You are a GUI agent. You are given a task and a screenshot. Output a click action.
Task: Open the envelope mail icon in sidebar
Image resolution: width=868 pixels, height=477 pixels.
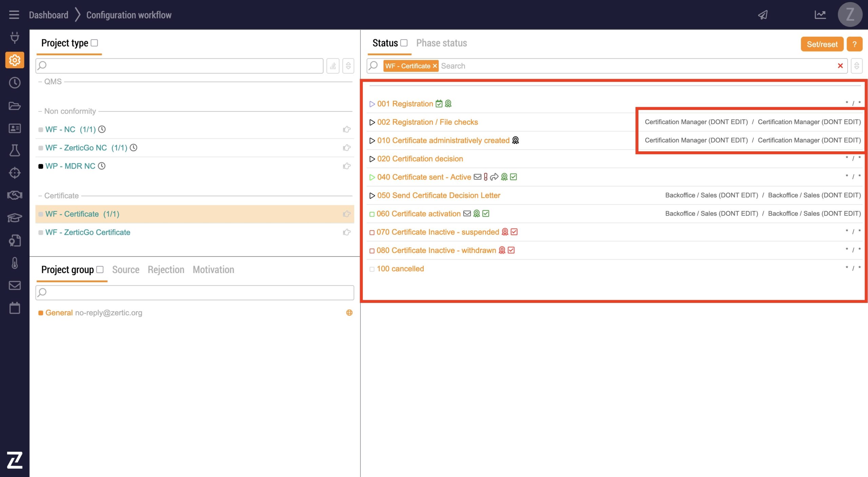[15, 285]
